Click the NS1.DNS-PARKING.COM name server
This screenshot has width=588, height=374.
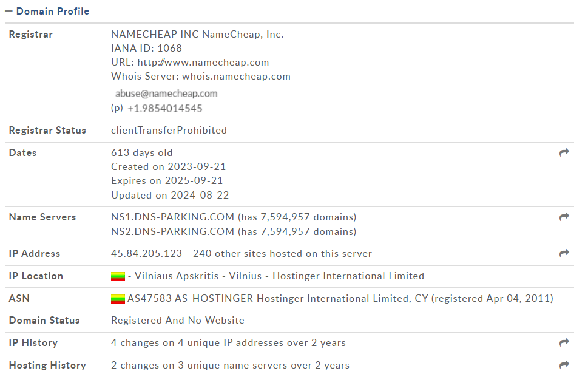point(172,217)
